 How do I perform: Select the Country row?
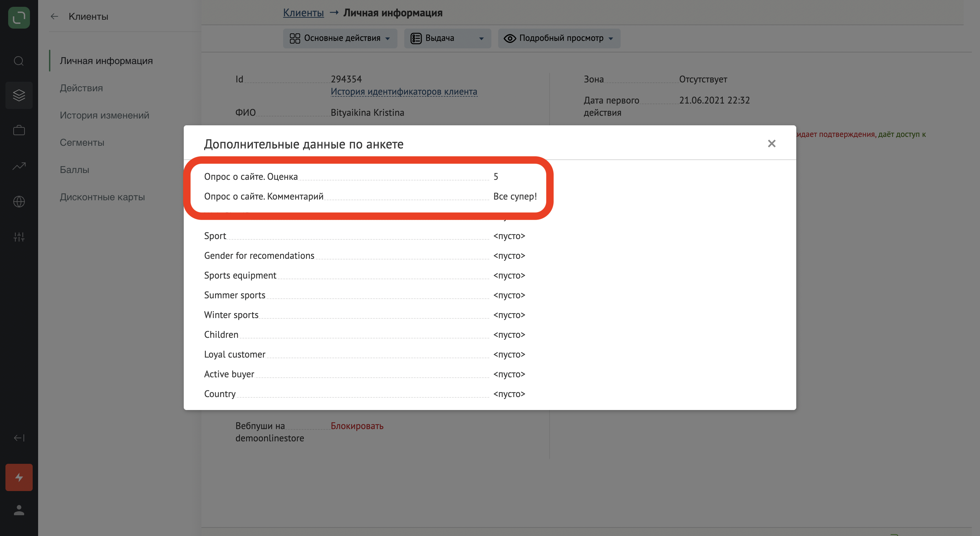364,394
